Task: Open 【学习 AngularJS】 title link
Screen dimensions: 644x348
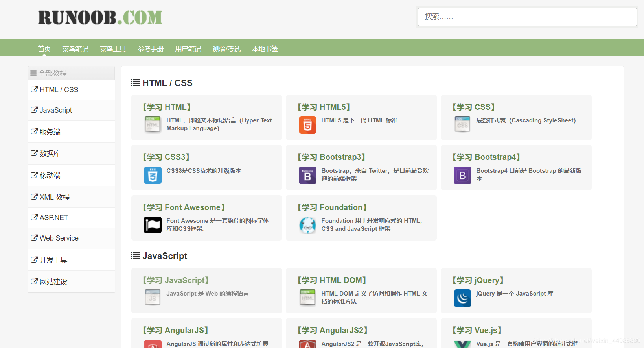Action: 175,330
